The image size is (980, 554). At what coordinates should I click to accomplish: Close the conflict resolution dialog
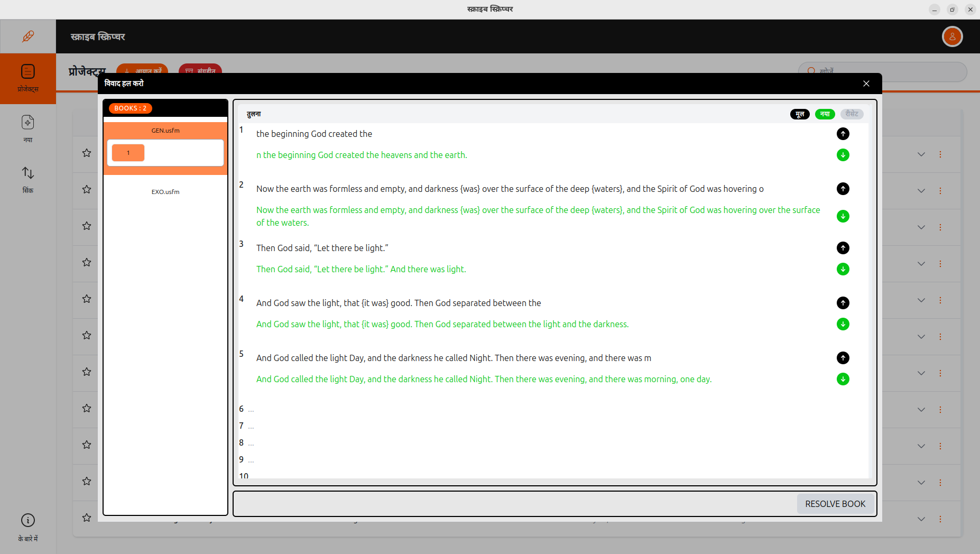866,84
